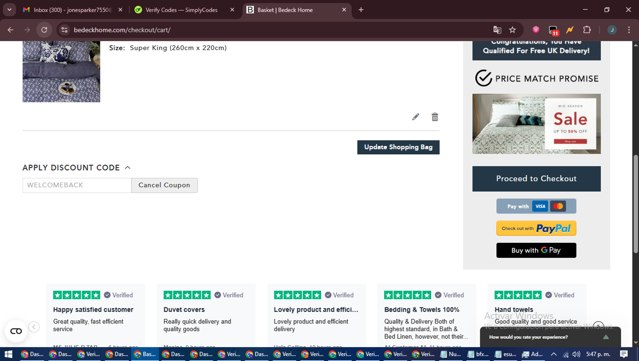The height and width of the screenshot is (361, 639).
Task: Show hidden system tray icons chevron
Action: tap(553, 354)
